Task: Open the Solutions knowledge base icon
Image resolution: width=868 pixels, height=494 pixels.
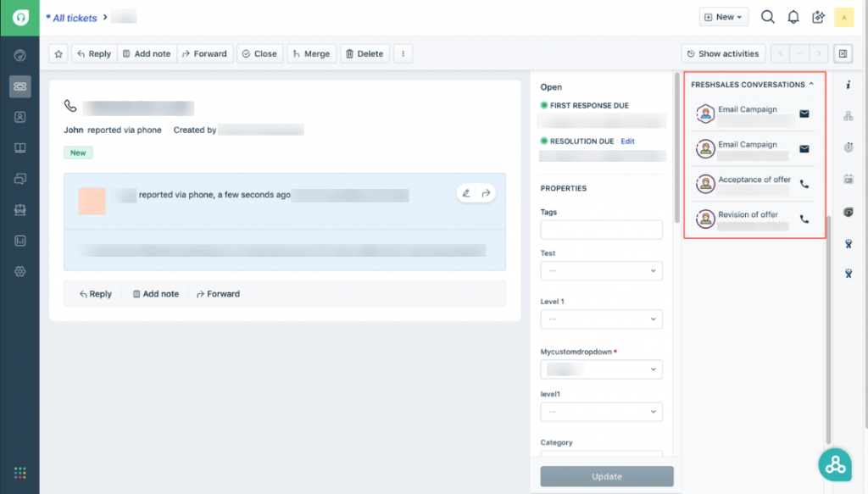Action: click(19, 147)
